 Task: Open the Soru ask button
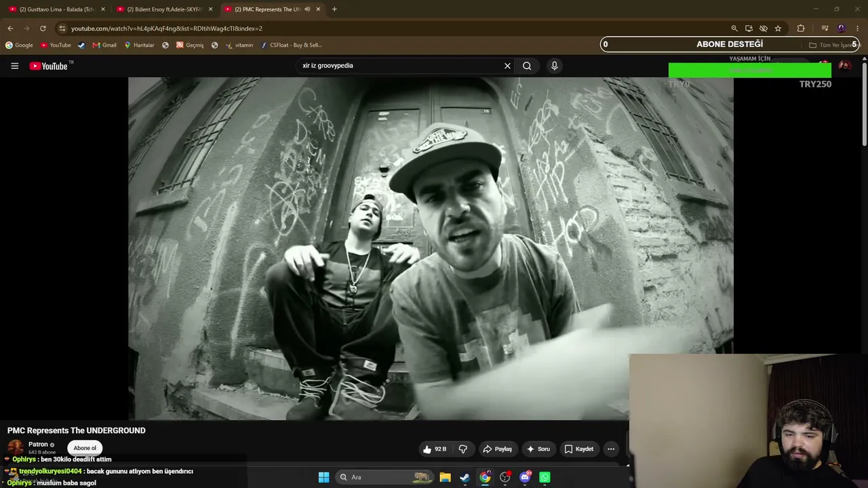click(x=538, y=449)
